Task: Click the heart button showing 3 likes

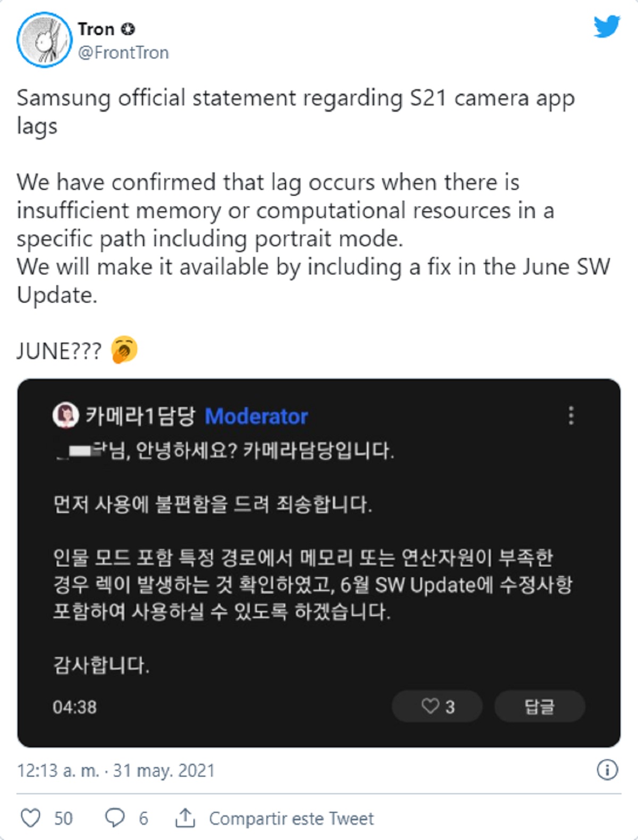Action: (x=437, y=706)
